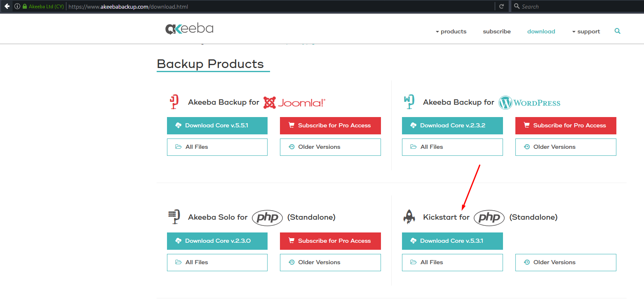644x305 pixels.
Task: Open All Files for Akeeba Backup Joomla
Action: click(217, 147)
